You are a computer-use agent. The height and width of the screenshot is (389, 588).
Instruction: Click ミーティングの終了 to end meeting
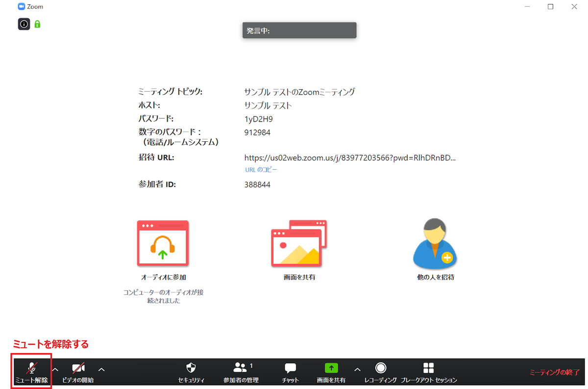555,372
